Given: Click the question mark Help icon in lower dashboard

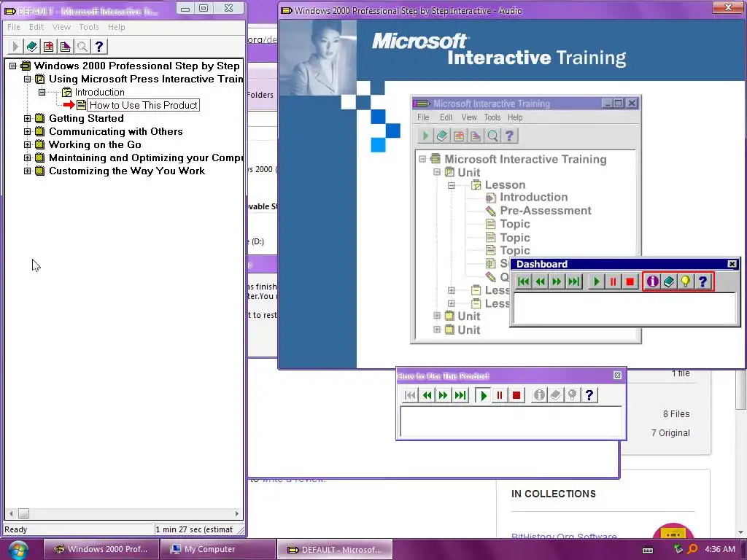Looking at the screenshot, I should click(x=589, y=395).
